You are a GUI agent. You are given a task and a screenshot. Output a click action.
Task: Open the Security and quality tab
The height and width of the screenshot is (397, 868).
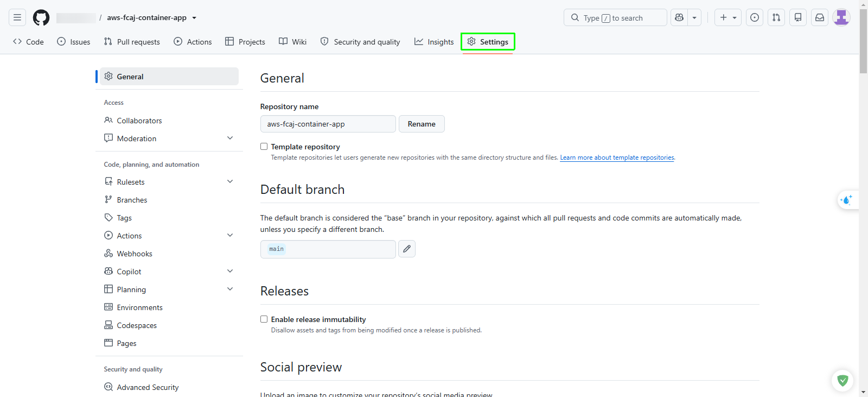point(360,42)
